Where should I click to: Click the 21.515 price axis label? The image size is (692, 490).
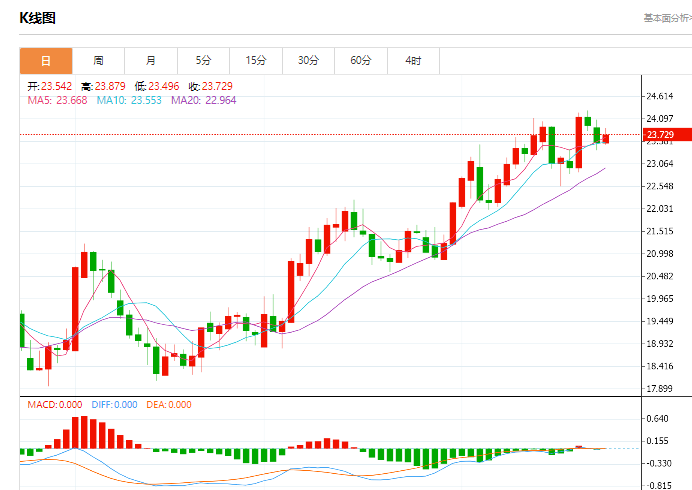coord(660,231)
